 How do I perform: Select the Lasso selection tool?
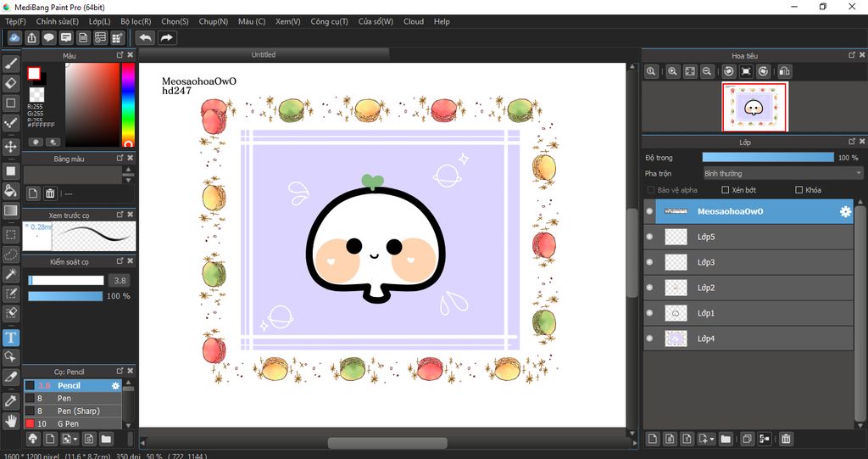tap(10, 255)
